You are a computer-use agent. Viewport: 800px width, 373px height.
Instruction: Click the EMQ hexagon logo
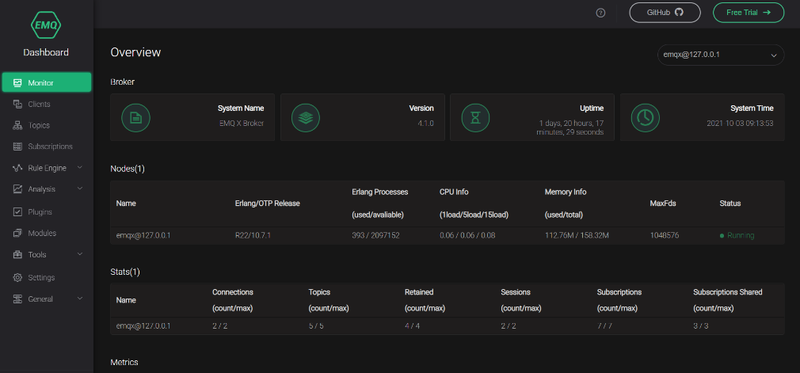point(46,24)
